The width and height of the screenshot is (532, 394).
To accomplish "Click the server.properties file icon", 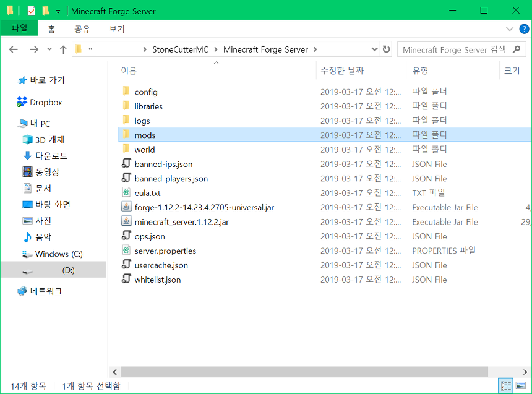I will 126,250.
